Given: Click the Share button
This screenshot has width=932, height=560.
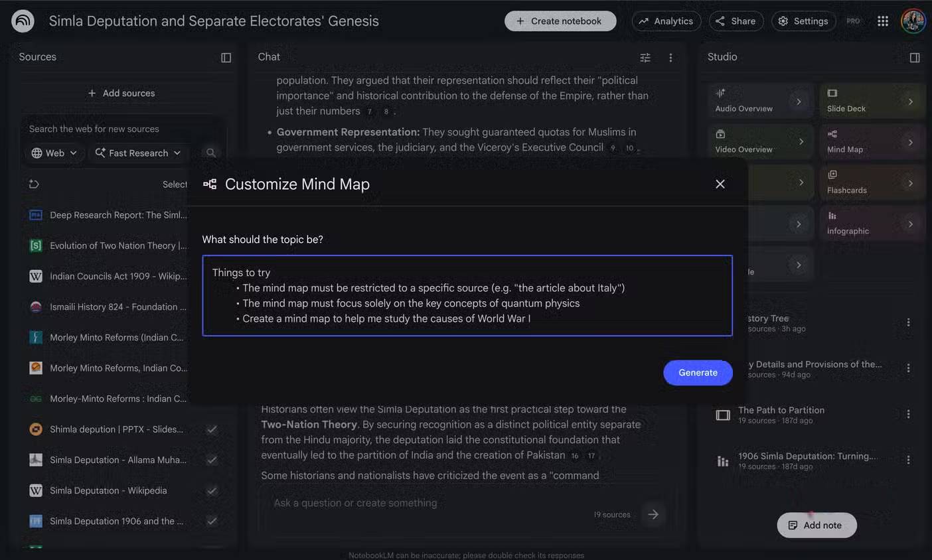Looking at the screenshot, I should [736, 21].
